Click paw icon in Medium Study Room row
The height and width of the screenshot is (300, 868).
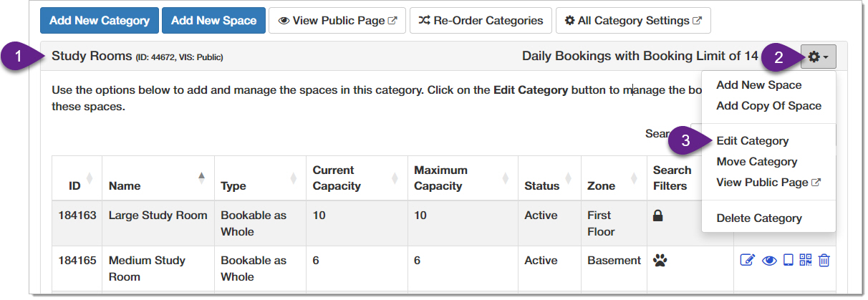660,261
